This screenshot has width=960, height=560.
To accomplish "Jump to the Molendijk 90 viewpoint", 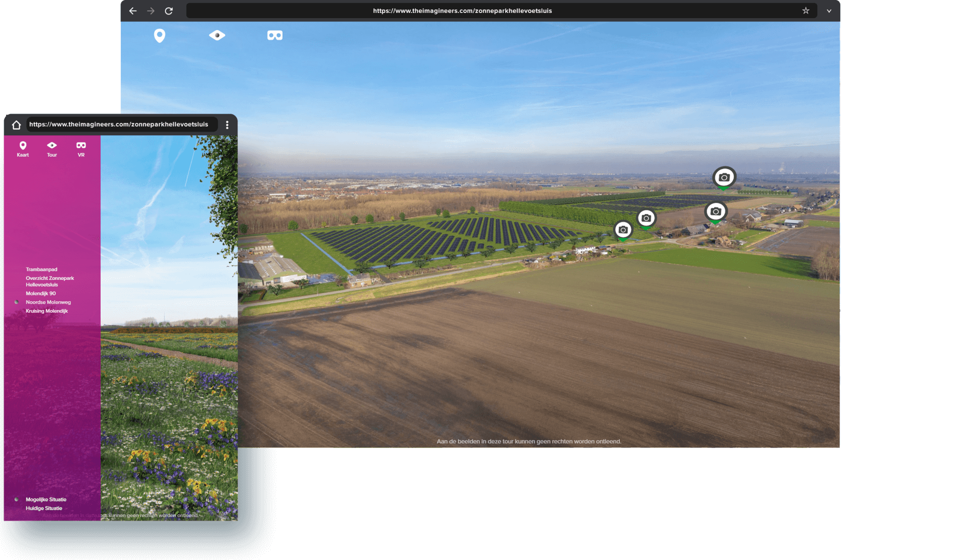I will pyautogui.click(x=41, y=293).
